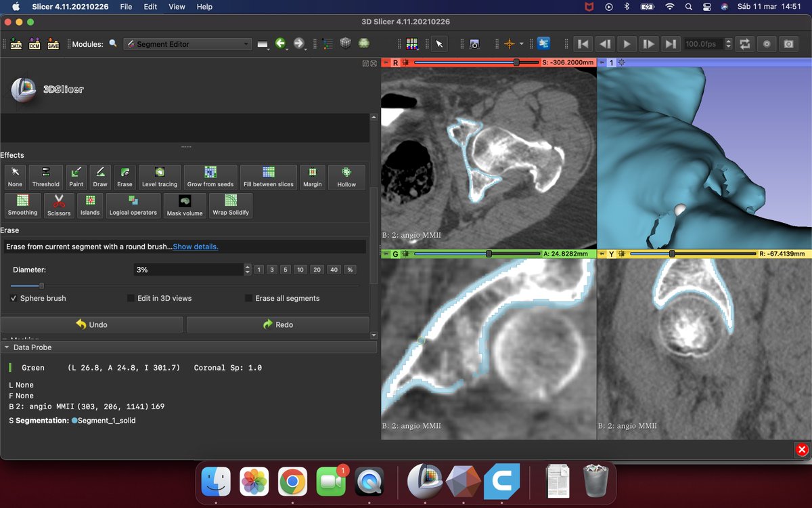Toggle sequence loop playback
The height and width of the screenshot is (508, 812).
click(745, 44)
